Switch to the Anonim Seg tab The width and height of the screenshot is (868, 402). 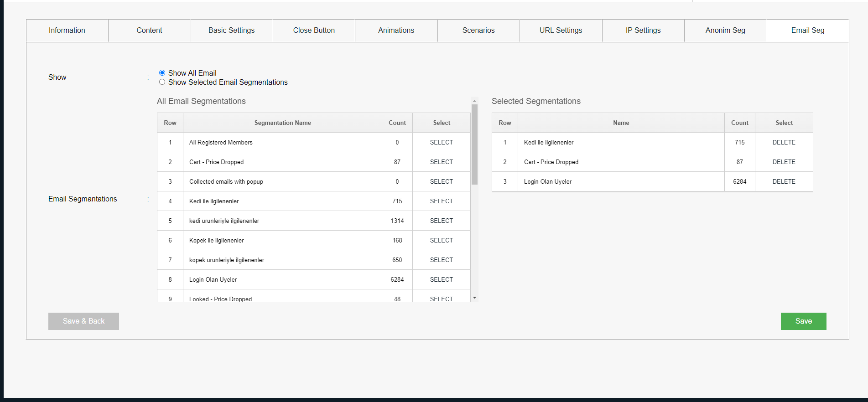click(x=726, y=31)
